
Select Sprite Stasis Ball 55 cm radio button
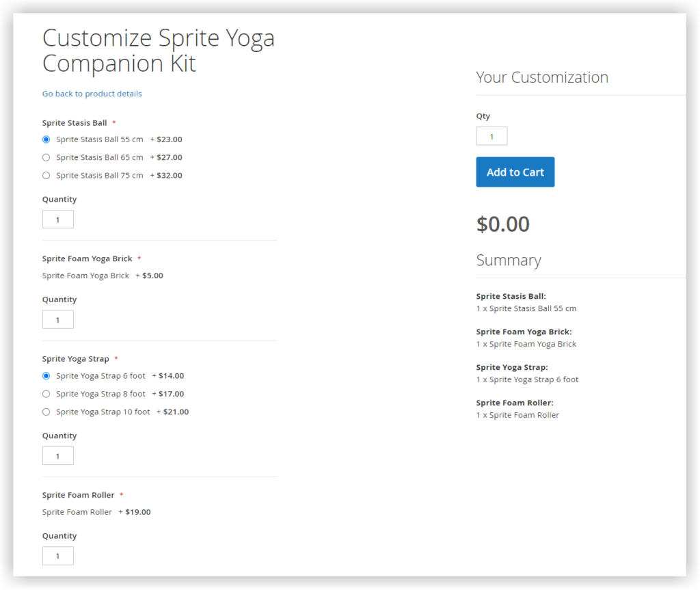point(46,139)
